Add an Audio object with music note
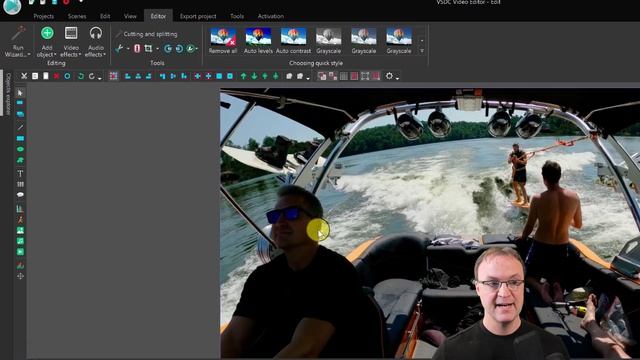640x360 pixels. coord(20,241)
